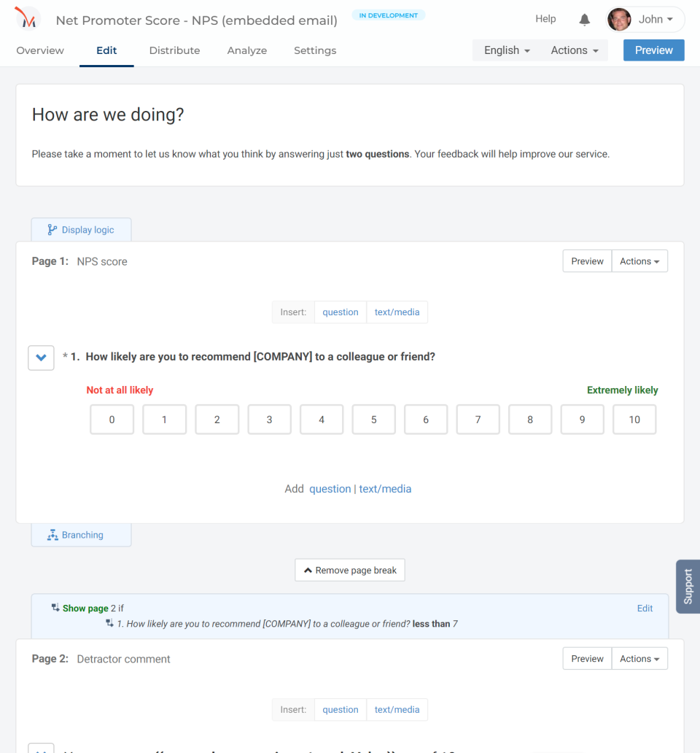Open the top Actions menu

[575, 50]
